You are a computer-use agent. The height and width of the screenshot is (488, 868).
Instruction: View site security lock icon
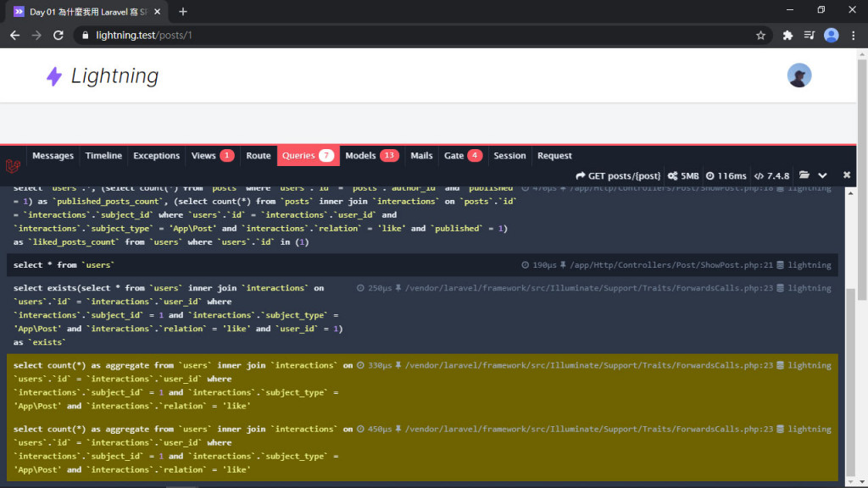(85, 36)
